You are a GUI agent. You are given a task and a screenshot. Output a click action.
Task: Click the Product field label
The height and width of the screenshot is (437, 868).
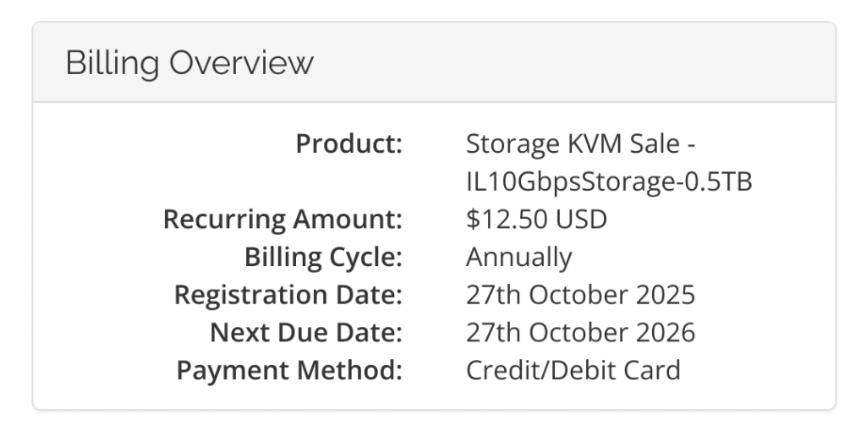point(349,144)
